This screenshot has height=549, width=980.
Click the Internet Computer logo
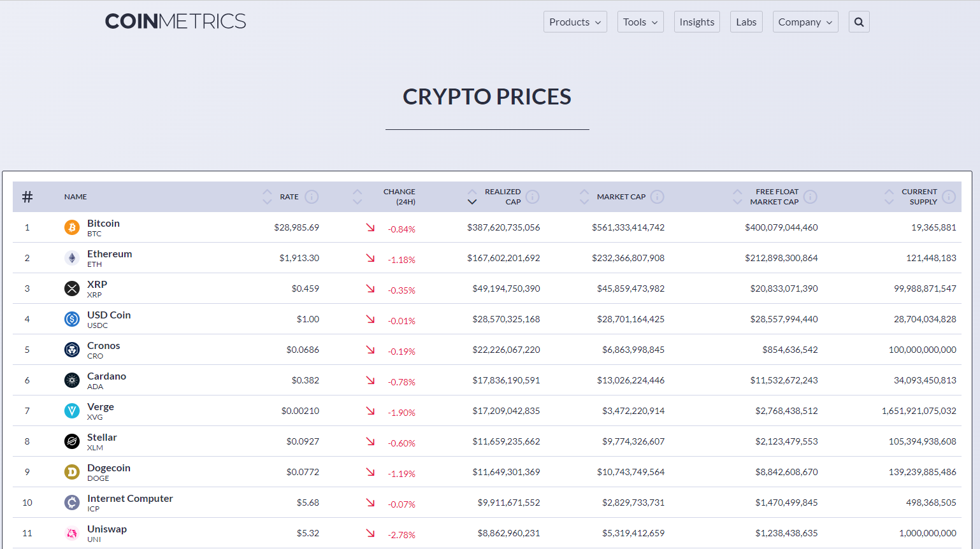pyautogui.click(x=72, y=503)
